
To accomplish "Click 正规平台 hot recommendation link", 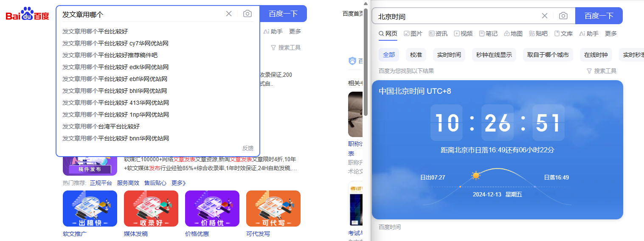I will tap(101, 183).
